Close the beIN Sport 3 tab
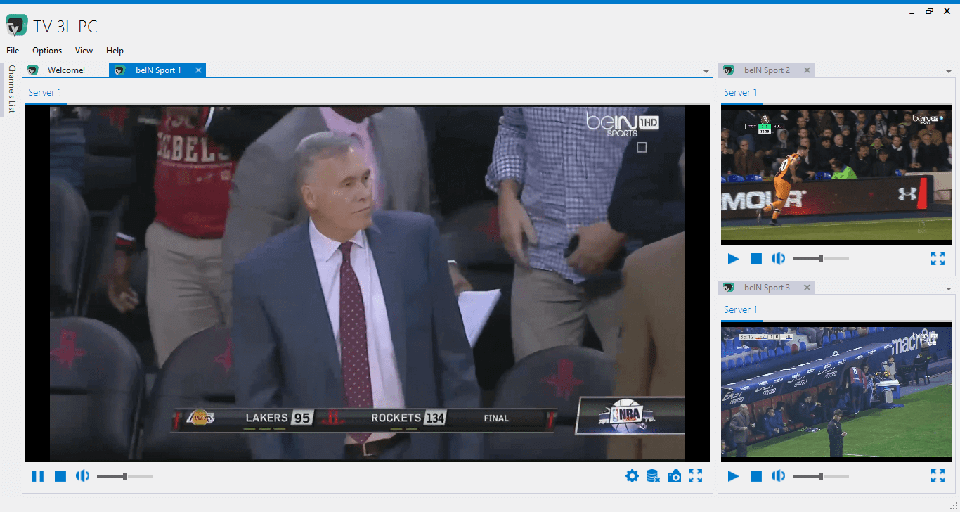 [807, 287]
